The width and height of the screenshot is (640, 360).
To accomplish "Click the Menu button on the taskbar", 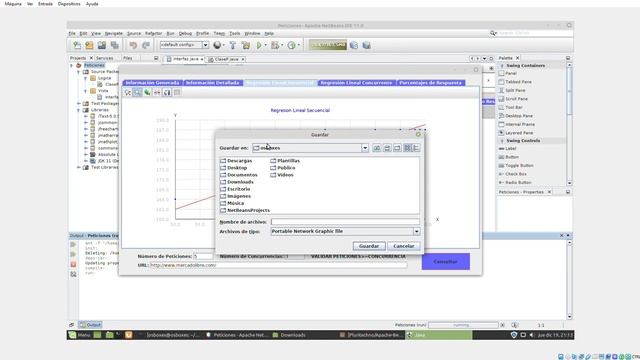I will click(x=80, y=335).
